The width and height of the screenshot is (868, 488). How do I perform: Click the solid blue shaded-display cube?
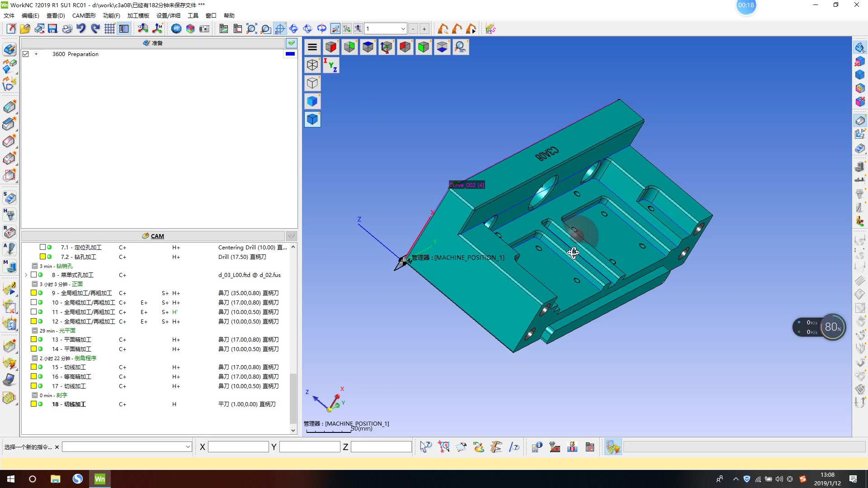pyautogui.click(x=312, y=101)
